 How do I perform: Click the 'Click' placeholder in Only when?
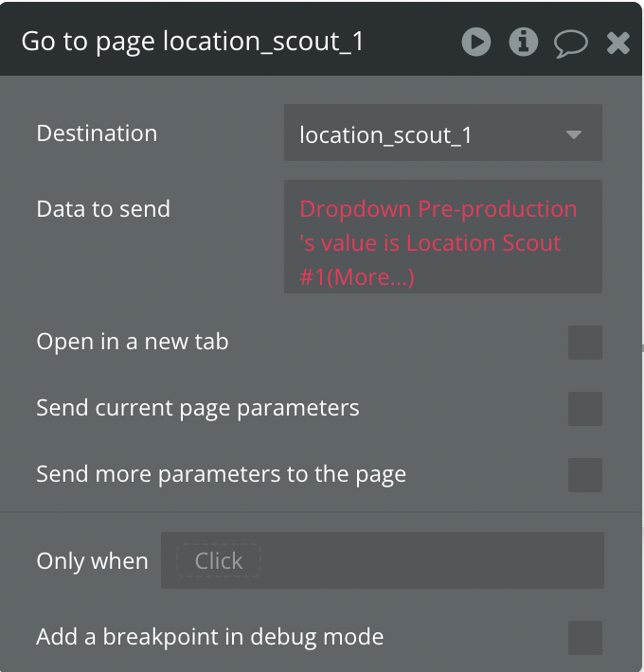coord(219,561)
